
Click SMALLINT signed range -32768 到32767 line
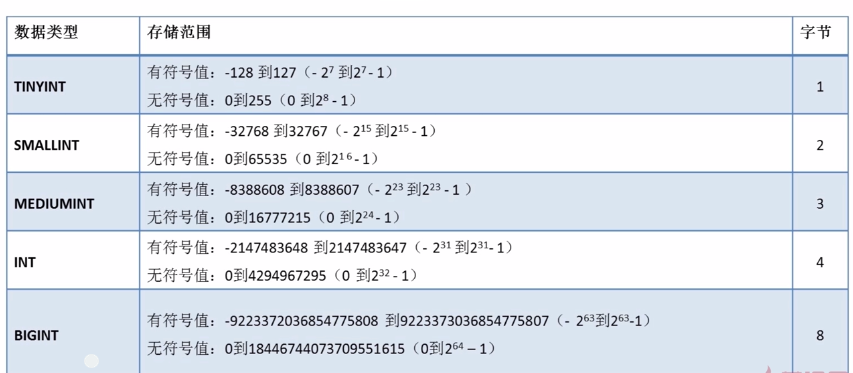tap(292, 132)
